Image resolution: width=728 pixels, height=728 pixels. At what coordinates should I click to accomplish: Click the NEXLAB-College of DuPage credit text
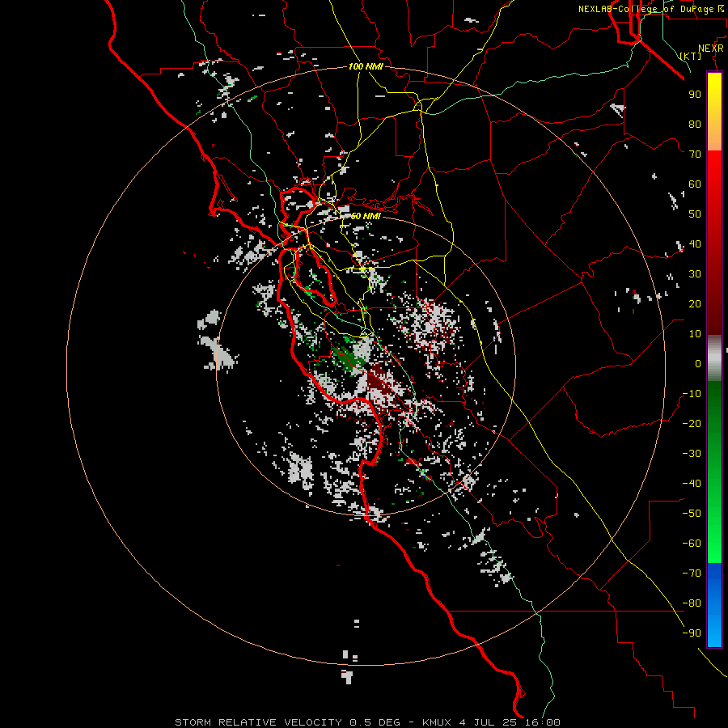(650, 9)
